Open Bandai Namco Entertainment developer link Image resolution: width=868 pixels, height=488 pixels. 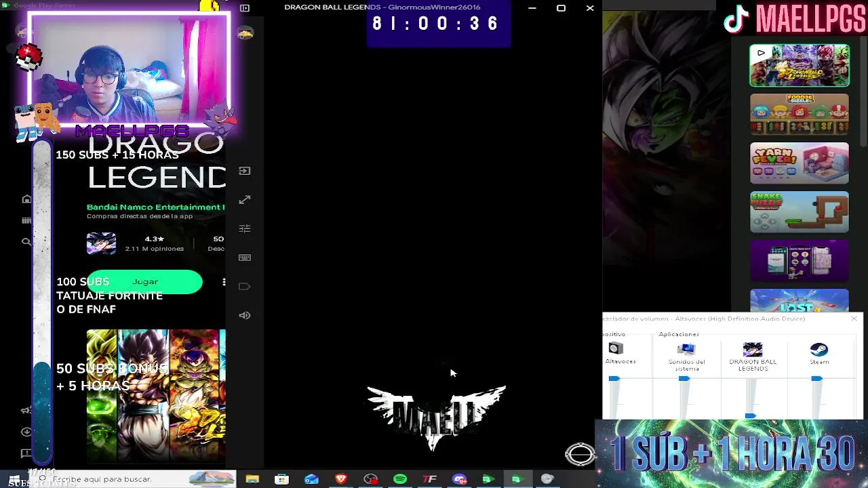pos(155,207)
